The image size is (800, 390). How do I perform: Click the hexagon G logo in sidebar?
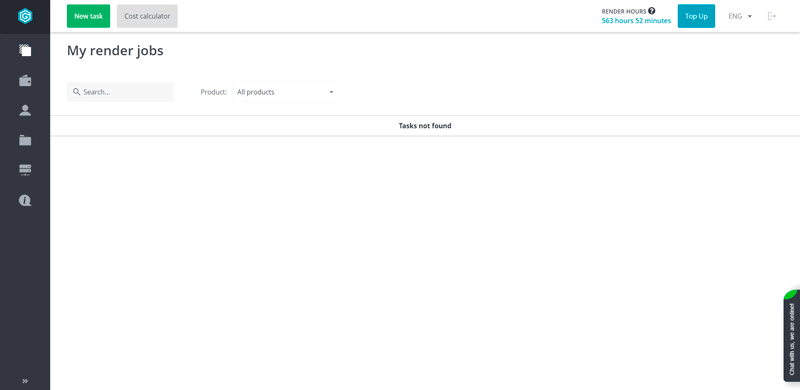25,16
